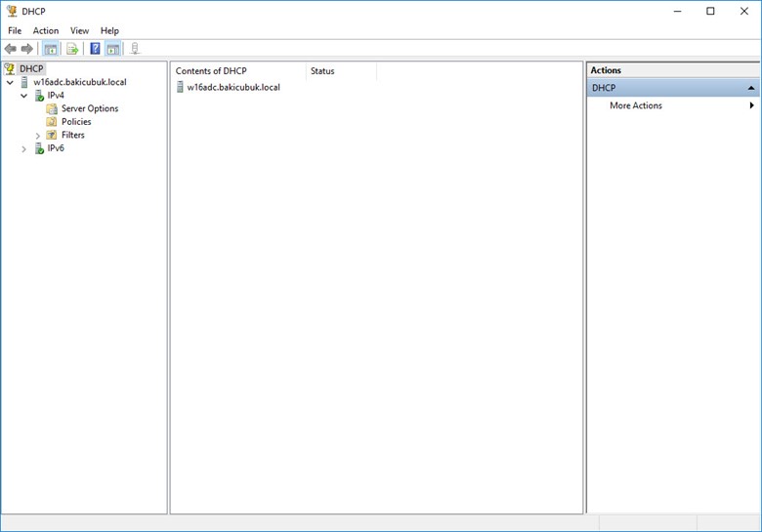Select the Policies folder icon
This screenshot has height=532, width=762.
pos(52,122)
